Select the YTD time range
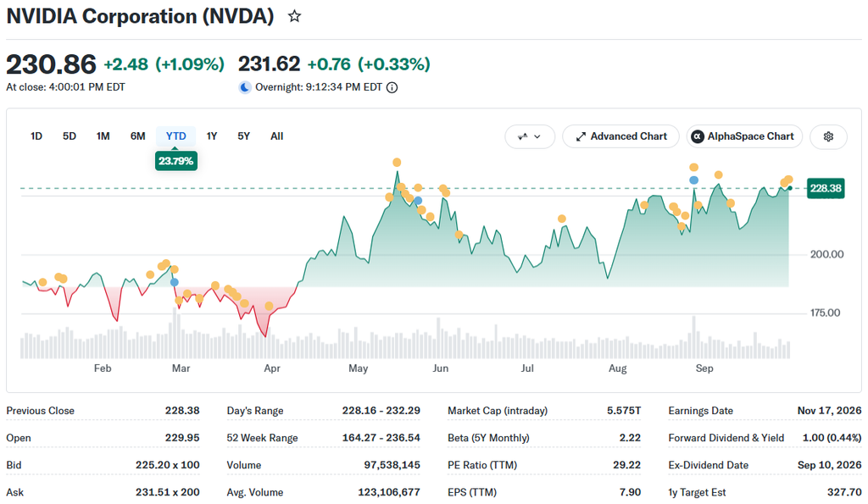868x504 pixels. coord(176,136)
